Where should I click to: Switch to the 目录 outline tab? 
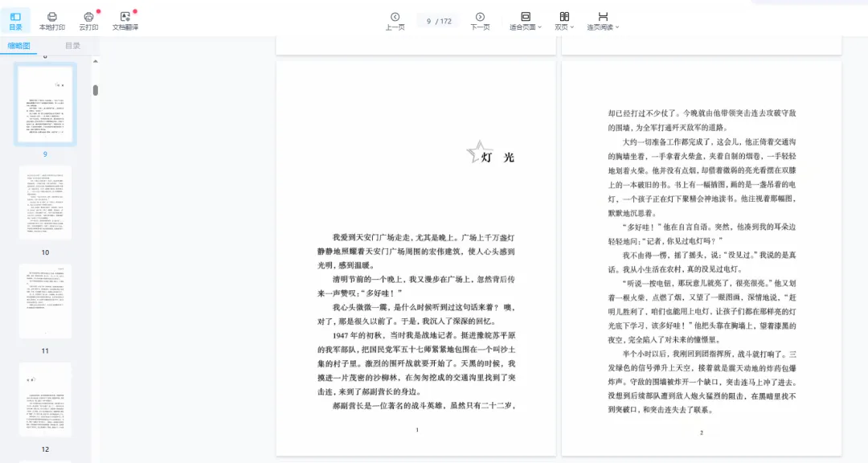pyautogui.click(x=73, y=46)
